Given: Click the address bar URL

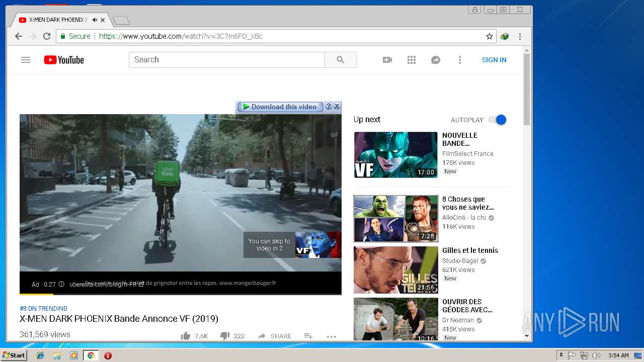Looking at the screenshot, I should coord(181,36).
